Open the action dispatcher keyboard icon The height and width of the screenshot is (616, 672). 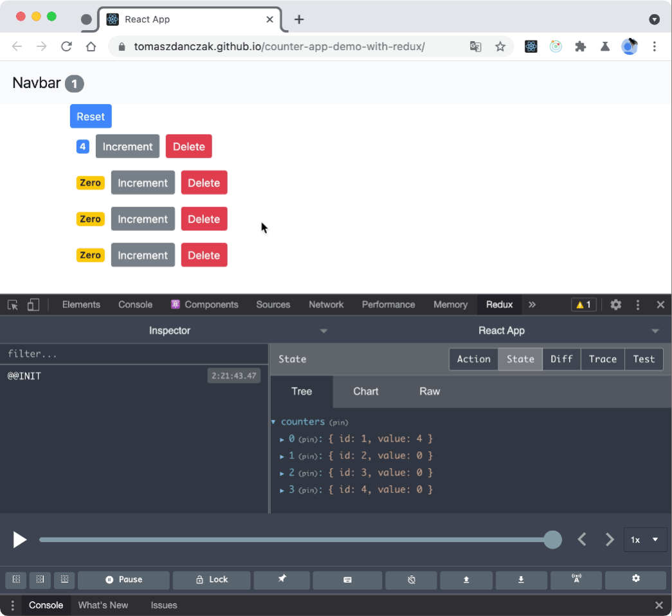[347, 579]
